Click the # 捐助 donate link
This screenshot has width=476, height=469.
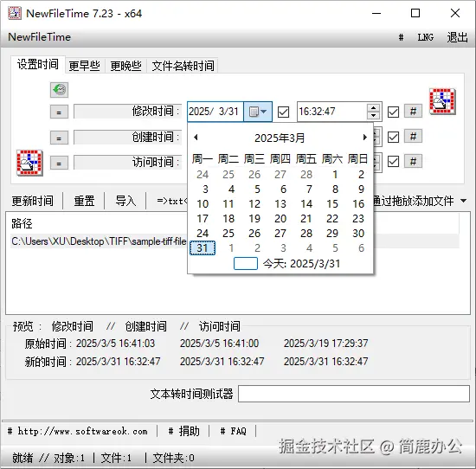click(183, 431)
